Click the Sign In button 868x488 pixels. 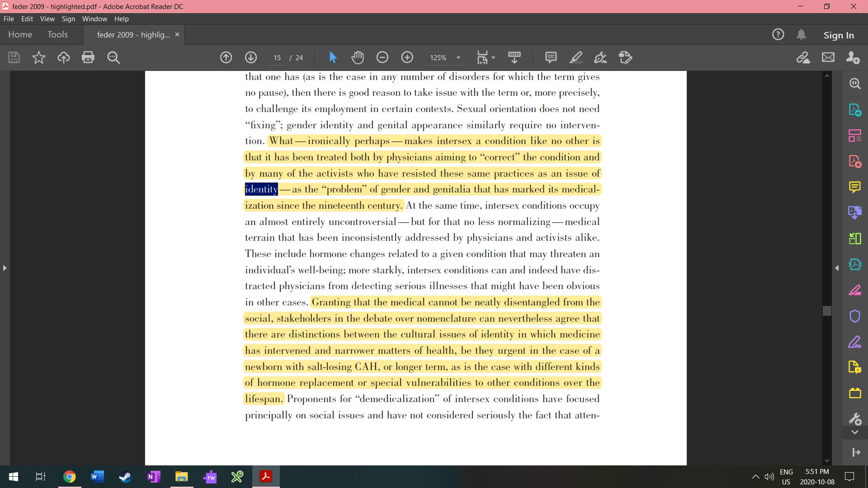pos(838,35)
